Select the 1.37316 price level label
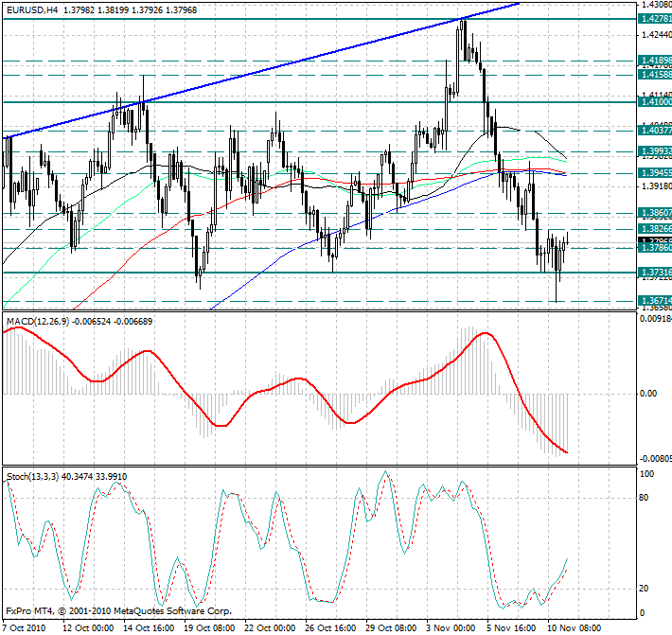This screenshot has width=672, height=635. (655, 273)
